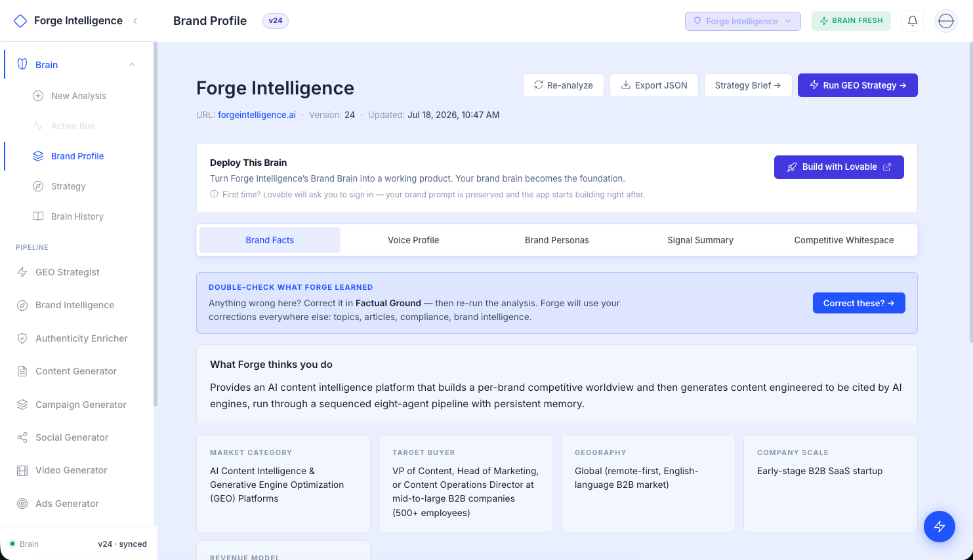This screenshot has width=973, height=560.
Task: Open Brain History in sidebar
Action: 79,216
